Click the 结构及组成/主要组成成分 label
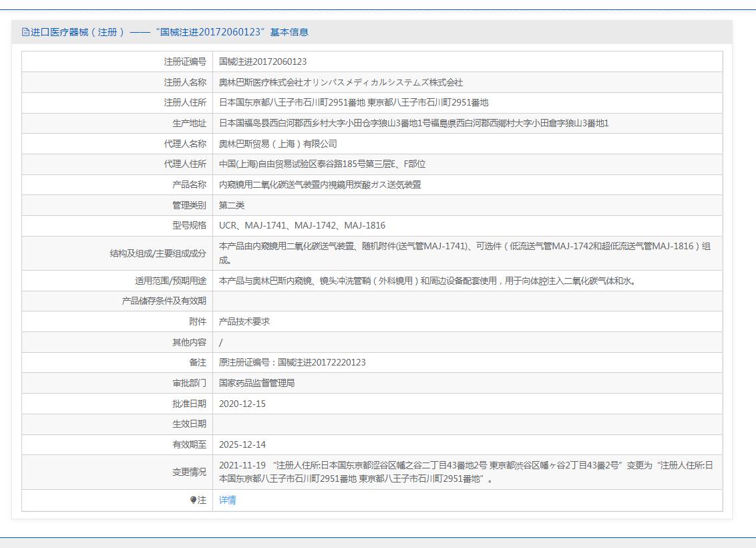This screenshot has height=548, width=756. coord(158,253)
